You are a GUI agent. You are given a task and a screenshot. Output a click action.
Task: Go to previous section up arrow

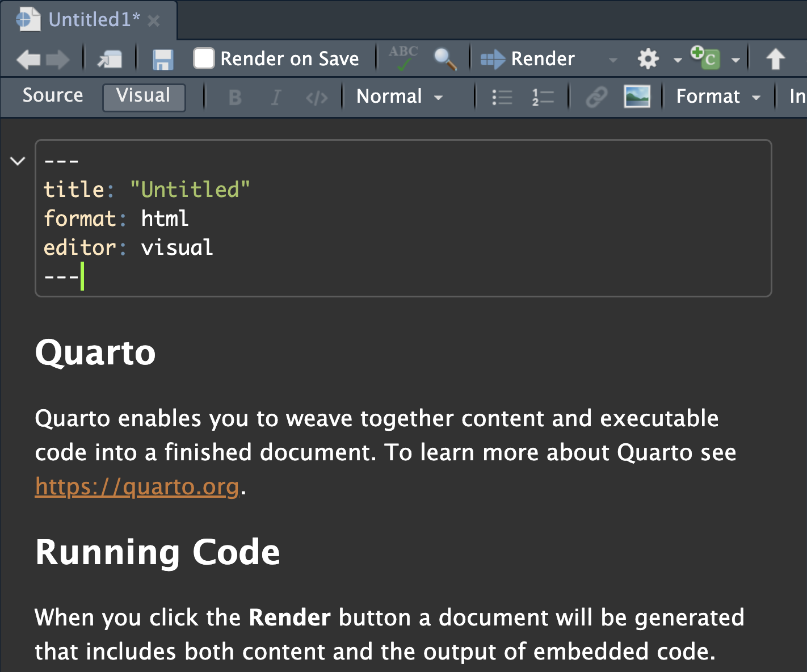coord(775,59)
